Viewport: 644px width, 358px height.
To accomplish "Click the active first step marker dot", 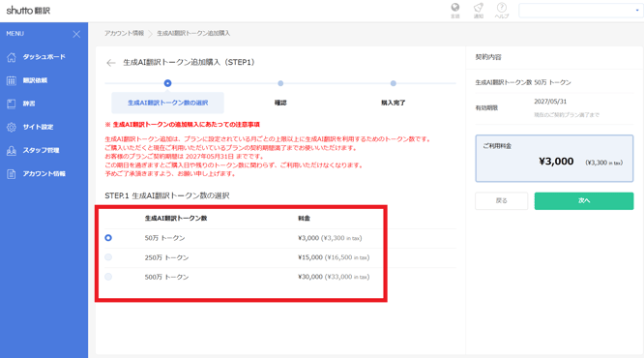I will point(167,83).
